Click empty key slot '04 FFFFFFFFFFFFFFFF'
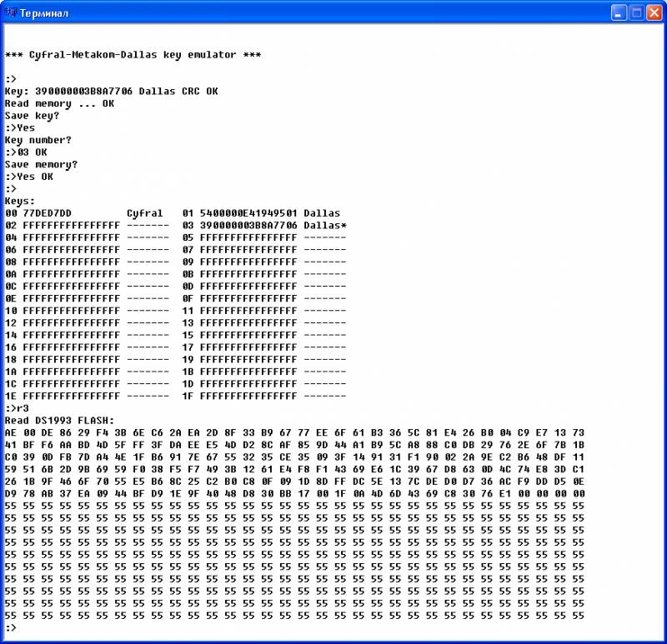The image size is (667, 644). coord(63,237)
